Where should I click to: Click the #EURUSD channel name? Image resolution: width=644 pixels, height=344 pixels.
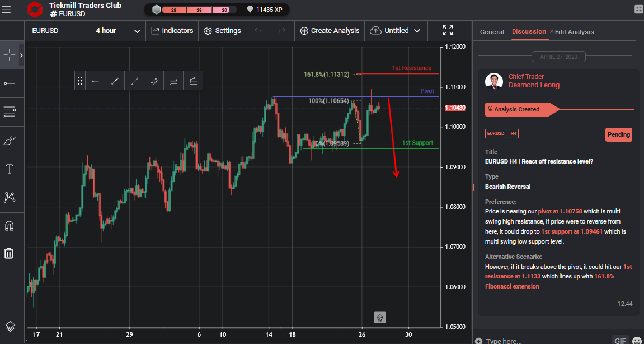pos(67,13)
